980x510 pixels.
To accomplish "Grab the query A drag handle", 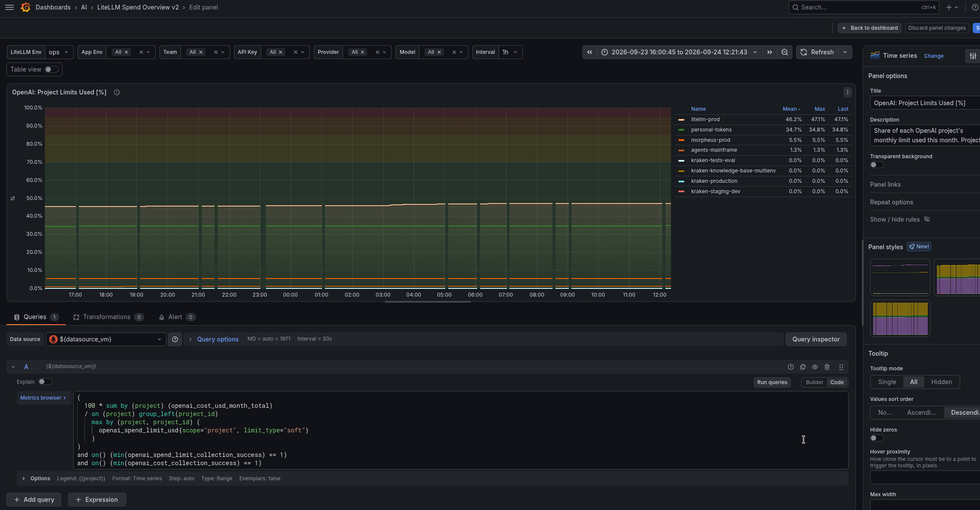I will coord(841,367).
